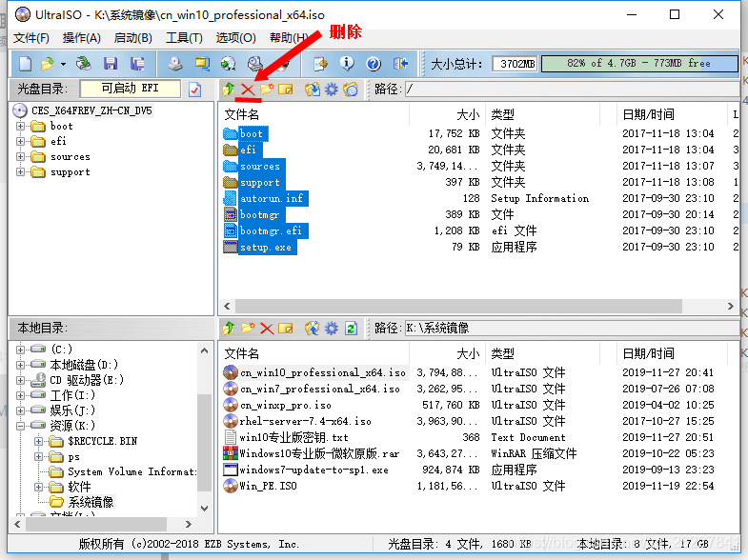
Task: Click the blue question mark Help icon
Action: [x=374, y=64]
